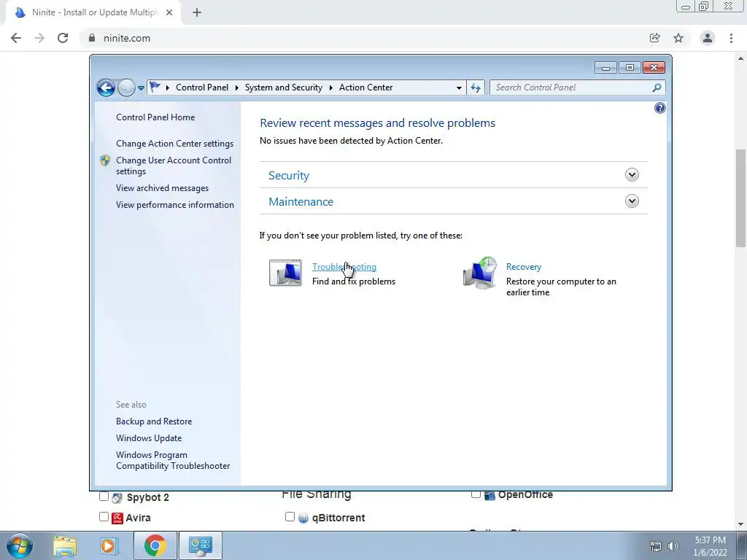Click the Troubleshooting monitor icon
747x560 pixels.
pyautogui.click(x=285, y=273)
